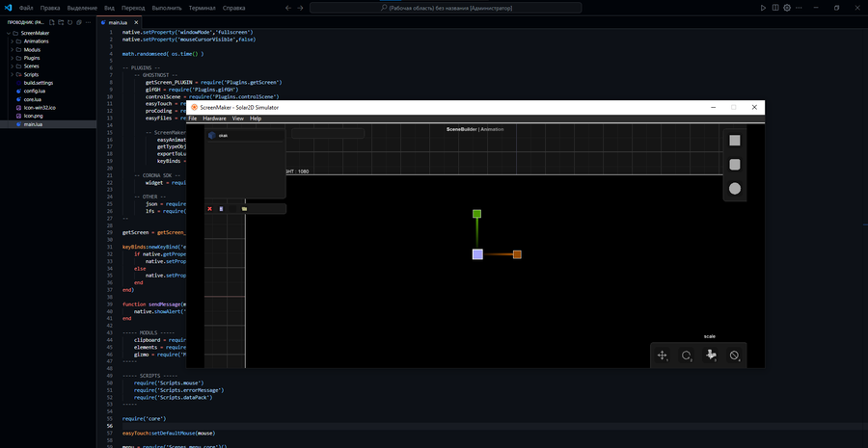Click the red X delete icon in ScreenMaker
This screenshot has width=868, height=448.
(x=210, y=209)
